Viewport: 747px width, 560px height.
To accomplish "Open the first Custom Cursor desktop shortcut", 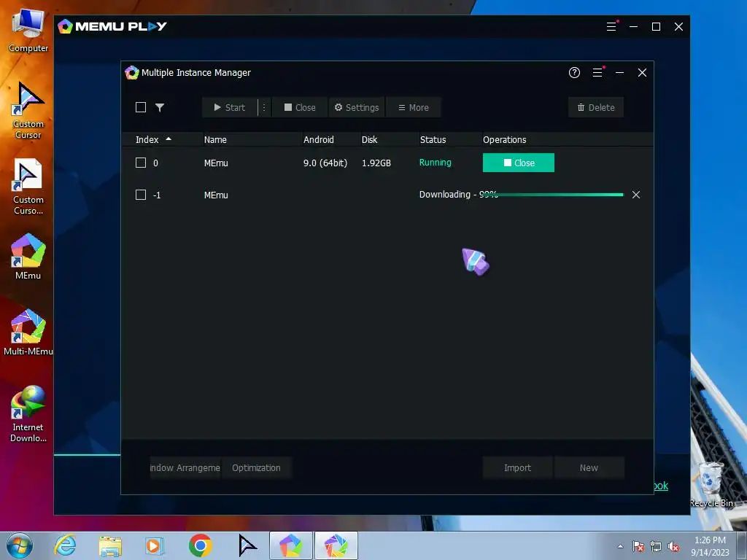I will 28,111.
